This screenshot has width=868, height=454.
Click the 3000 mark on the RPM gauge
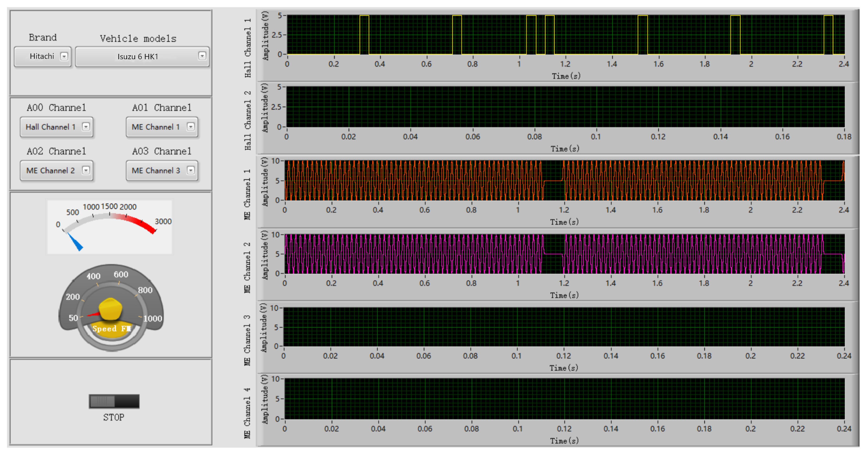click(x=163, y=221)
